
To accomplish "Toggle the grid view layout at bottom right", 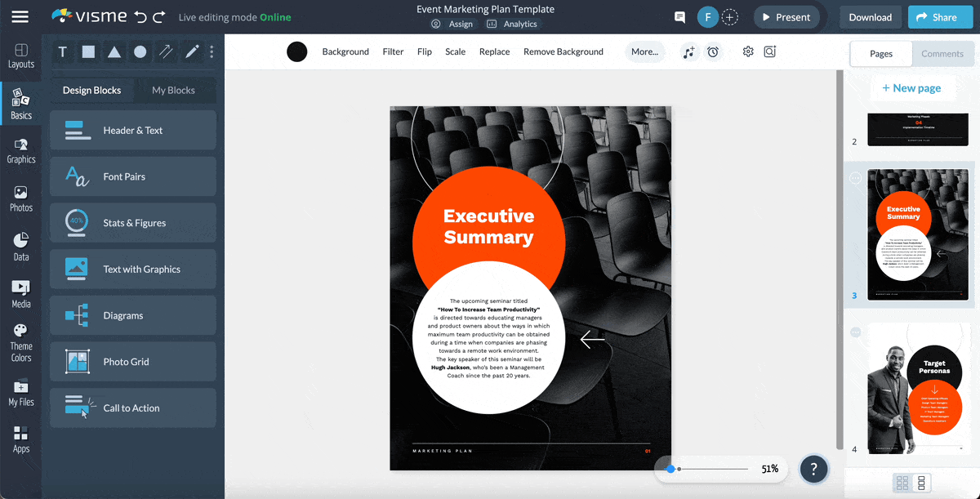I will 903,483.
